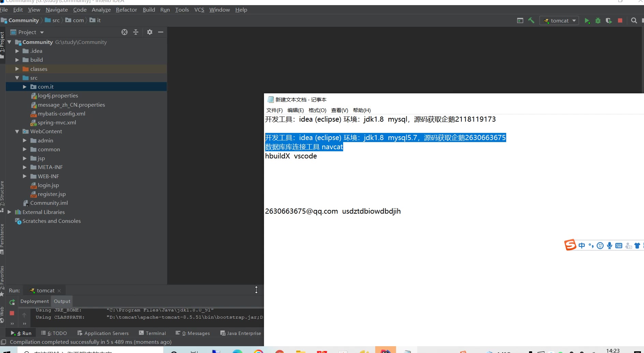This screenshot has width=644, height=353.
Task: Switch to the Deployment tab
Action: 34,301
